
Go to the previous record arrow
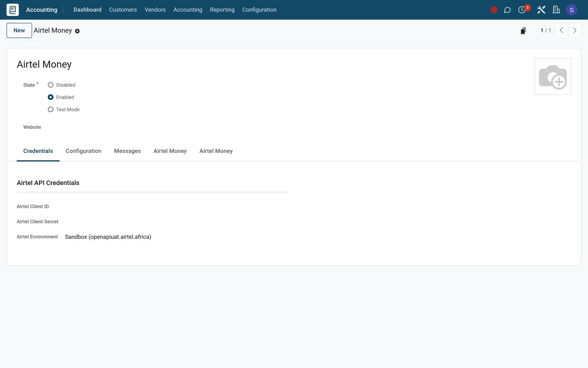pyautogui.click(x=561, y=31)
